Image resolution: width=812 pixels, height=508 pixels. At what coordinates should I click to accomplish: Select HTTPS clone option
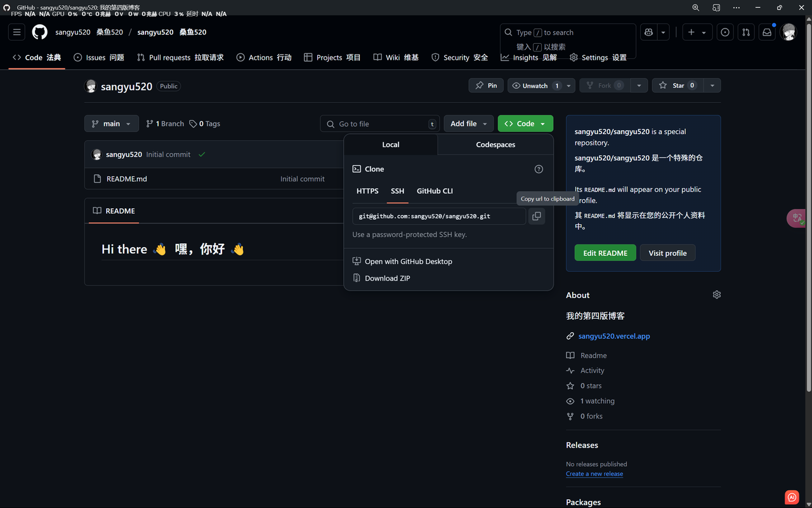click(x=367, y=190)
